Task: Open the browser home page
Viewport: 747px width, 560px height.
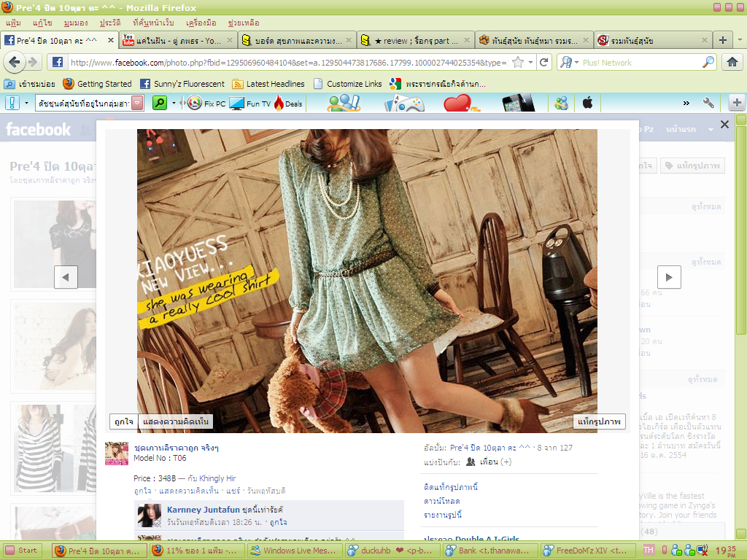Action: tap(732, 63)
